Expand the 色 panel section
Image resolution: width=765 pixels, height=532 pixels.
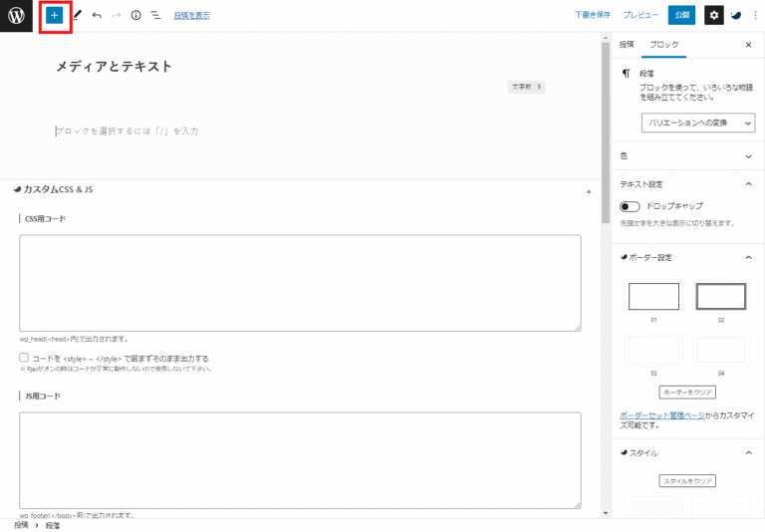tap(748, 156)
